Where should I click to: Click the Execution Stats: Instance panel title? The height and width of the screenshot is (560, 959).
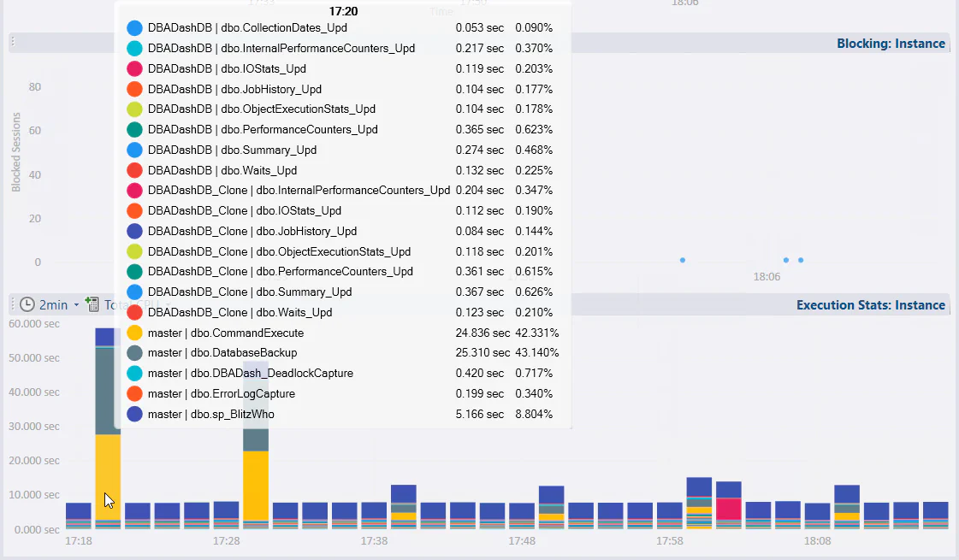click(x=870, y=305)
